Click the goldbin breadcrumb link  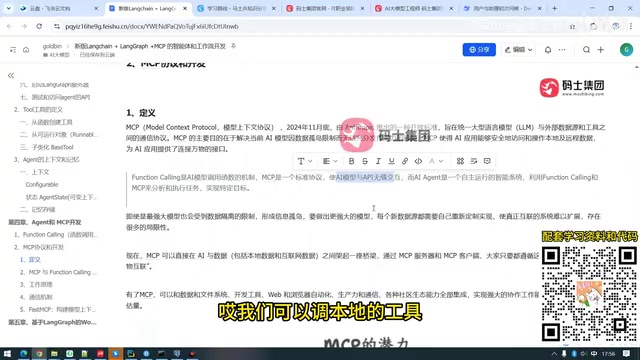[52, 46]
